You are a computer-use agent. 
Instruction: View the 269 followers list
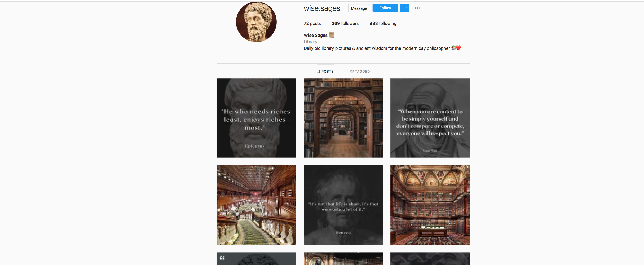coord(345,24)
